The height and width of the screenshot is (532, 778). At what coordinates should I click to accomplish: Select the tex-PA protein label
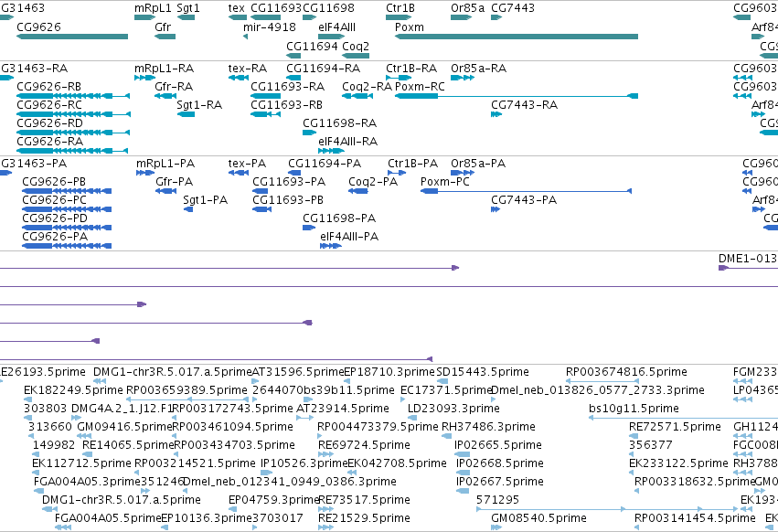[247, 164]
